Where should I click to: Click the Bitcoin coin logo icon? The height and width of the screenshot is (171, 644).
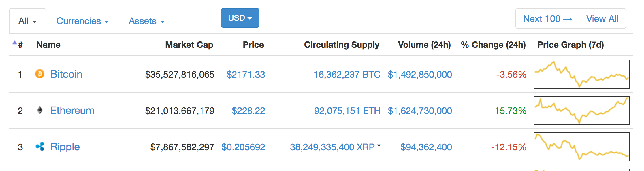pyautogui.click(x=40, y=74)
